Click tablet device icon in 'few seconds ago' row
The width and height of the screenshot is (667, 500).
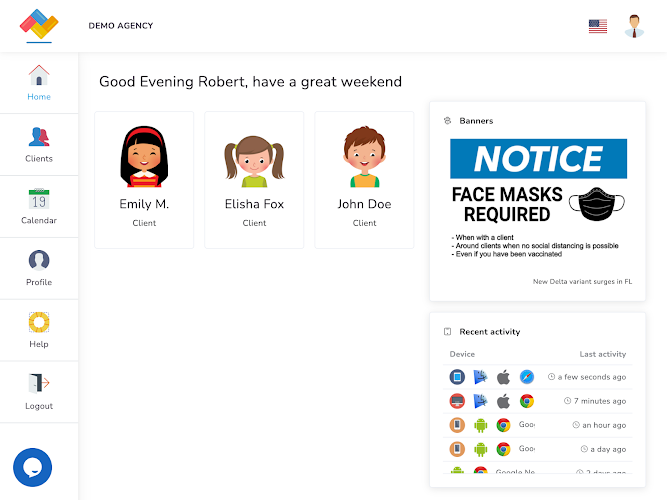(x=457, y=377)
